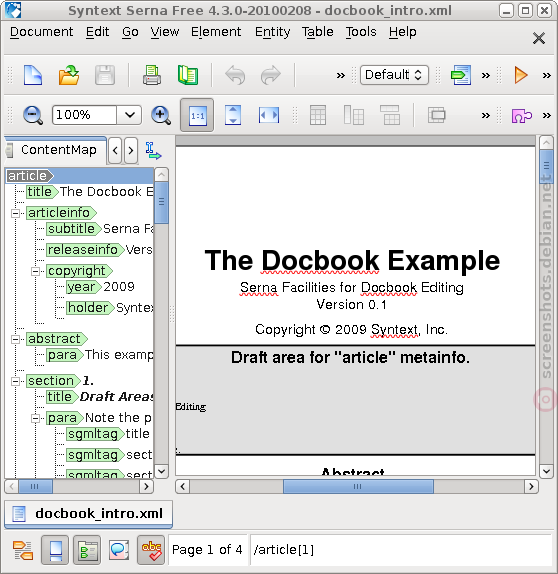Fit the page to window height

233,115
